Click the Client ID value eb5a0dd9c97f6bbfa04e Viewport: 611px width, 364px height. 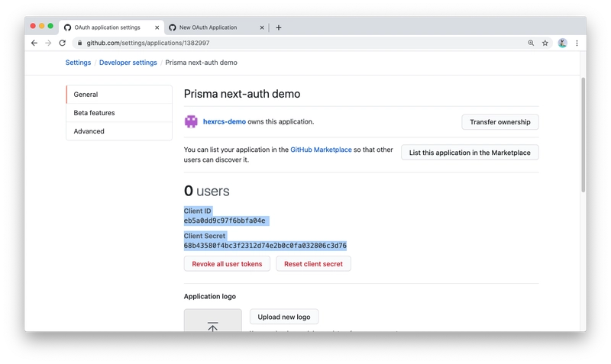(x=225, y=221)
